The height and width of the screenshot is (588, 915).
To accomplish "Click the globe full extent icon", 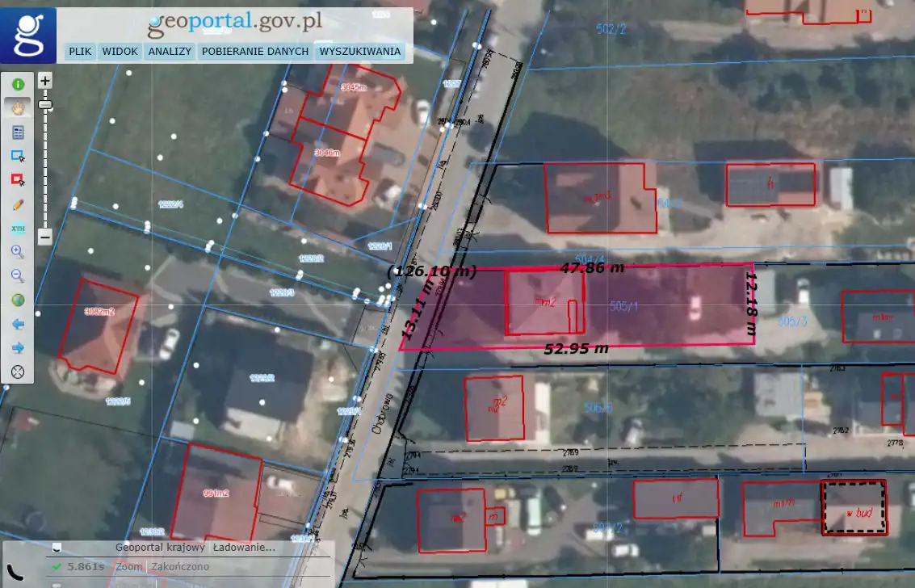I will click(18, 300).
